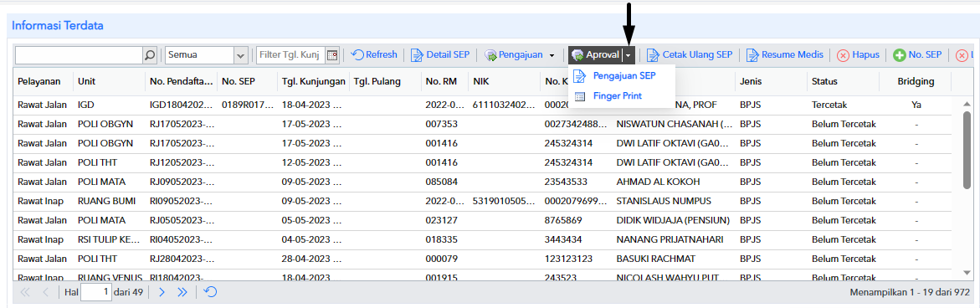
Task: Sort by Tgl. Pulang column header
Action: pyautogui.click(x=385, y=82)
